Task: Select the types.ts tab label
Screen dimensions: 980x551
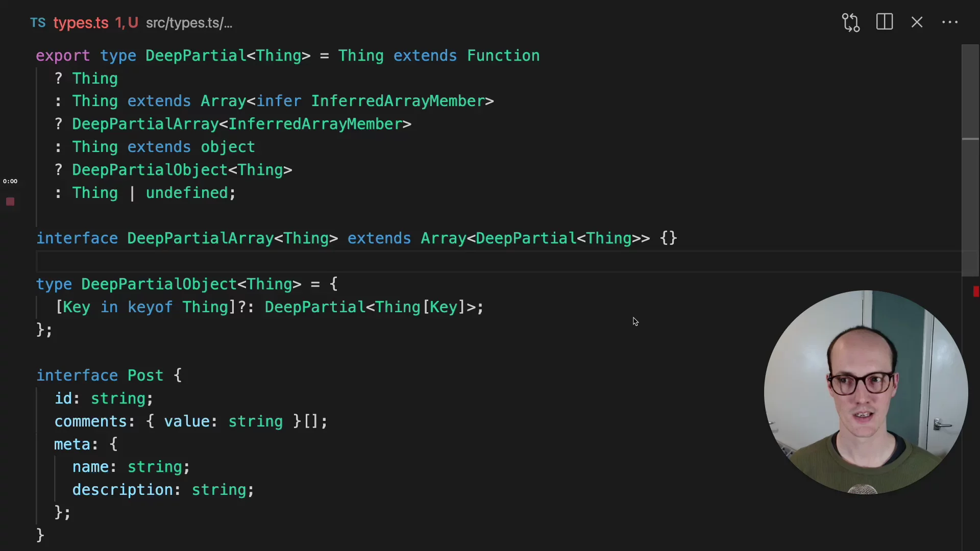Action: (x=80, y=22)
